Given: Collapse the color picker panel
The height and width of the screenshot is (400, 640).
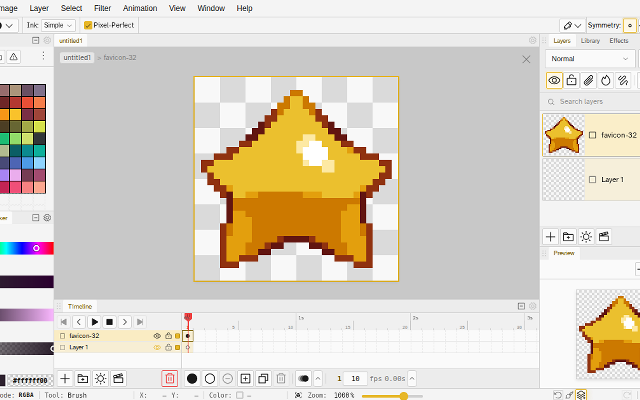Looking at the screenshot, I should [36, 218].
